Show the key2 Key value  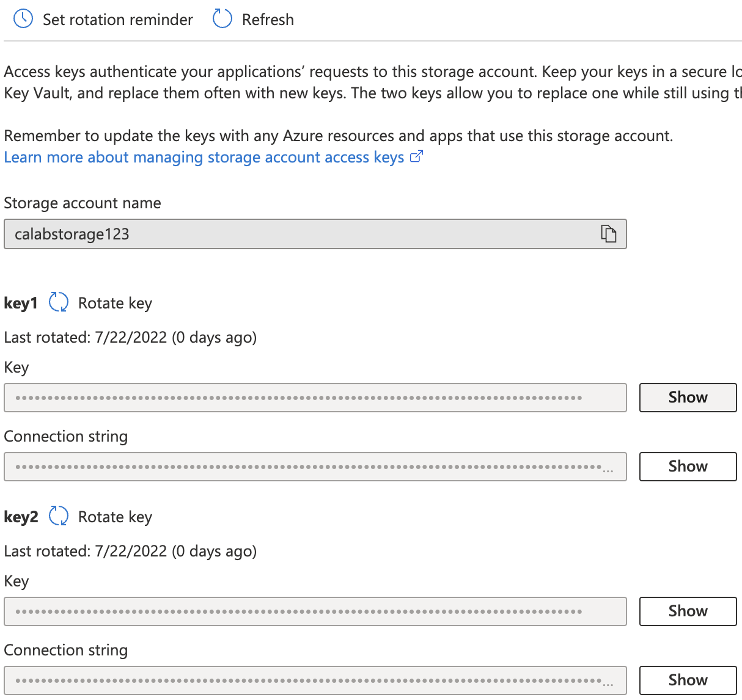[688, 611]
